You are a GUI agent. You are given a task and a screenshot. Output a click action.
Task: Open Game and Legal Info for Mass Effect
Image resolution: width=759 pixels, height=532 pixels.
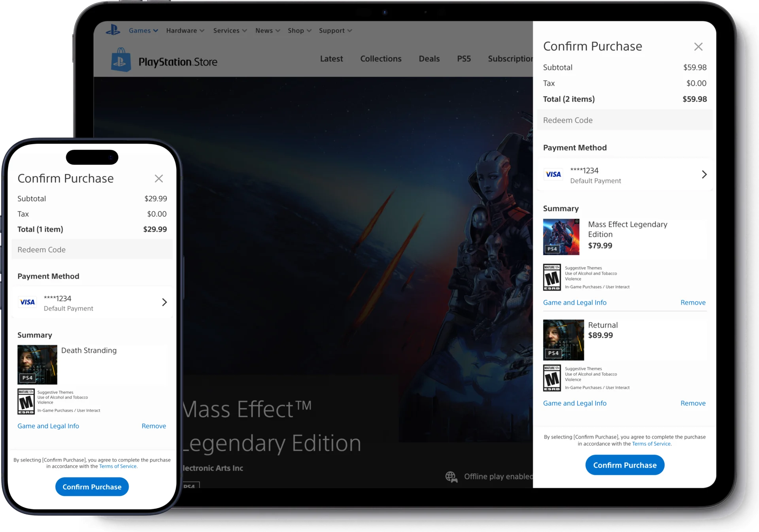tap(574, 303)
